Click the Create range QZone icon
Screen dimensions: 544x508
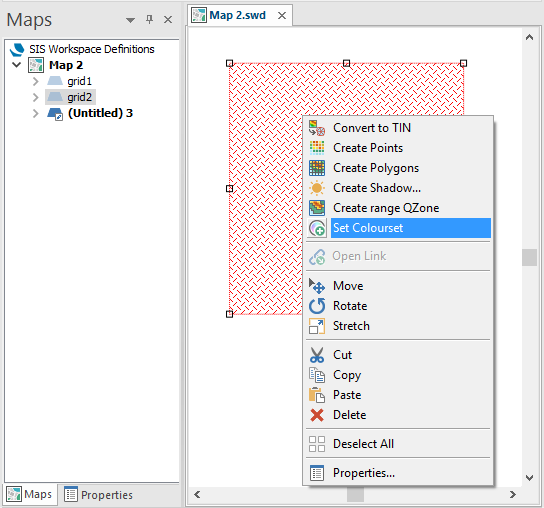pos(317,208)
